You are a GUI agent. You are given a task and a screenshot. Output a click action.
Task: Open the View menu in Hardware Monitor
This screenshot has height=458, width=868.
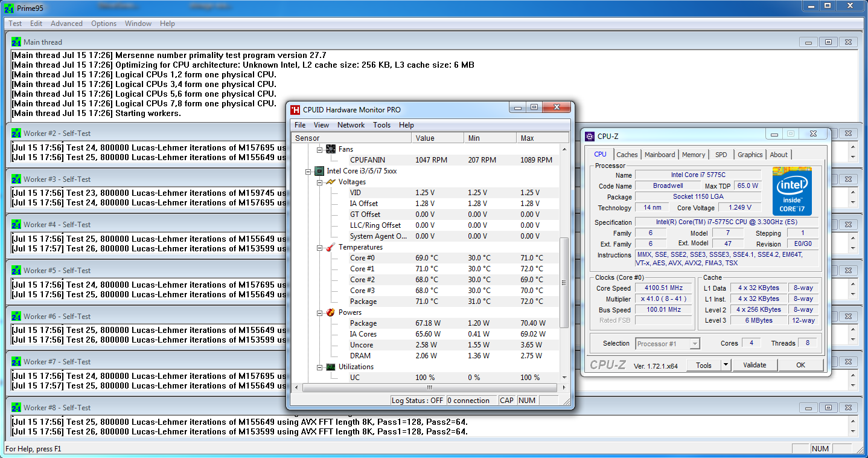pyautogui.click(x=321, y=125)
